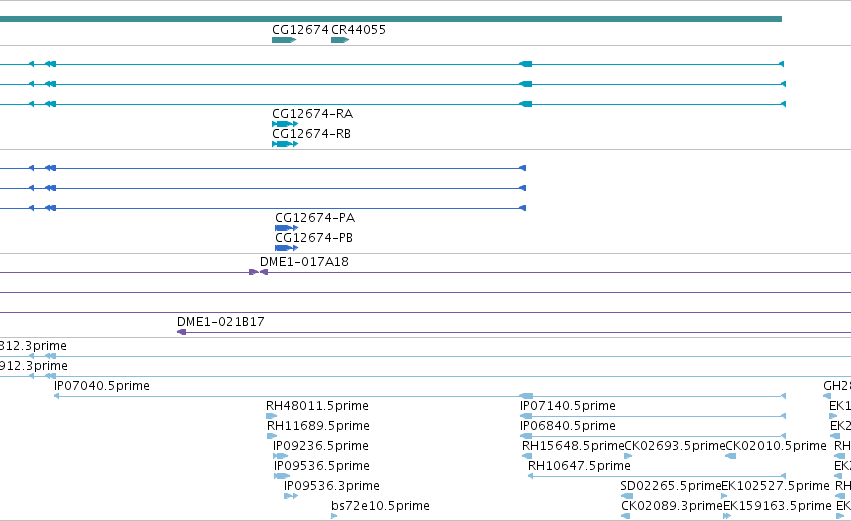Image resolution: width=851 pixels, height=521 pixels.
Task: Click the long teal gene bar at top
Action: click(391, 20)
